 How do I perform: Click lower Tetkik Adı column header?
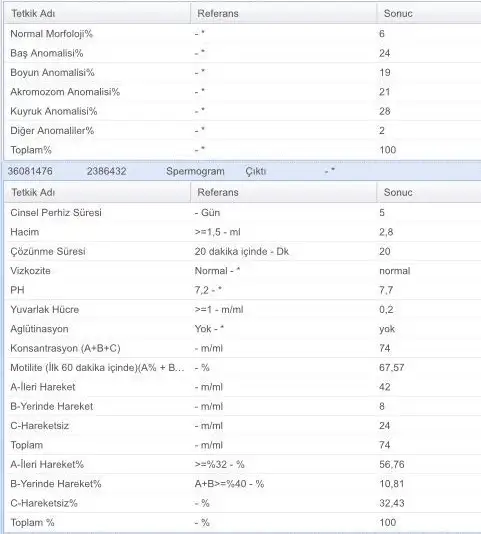coord(97,192)
